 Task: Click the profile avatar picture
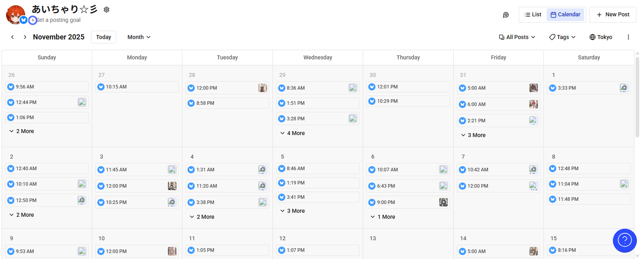point(14,14)
